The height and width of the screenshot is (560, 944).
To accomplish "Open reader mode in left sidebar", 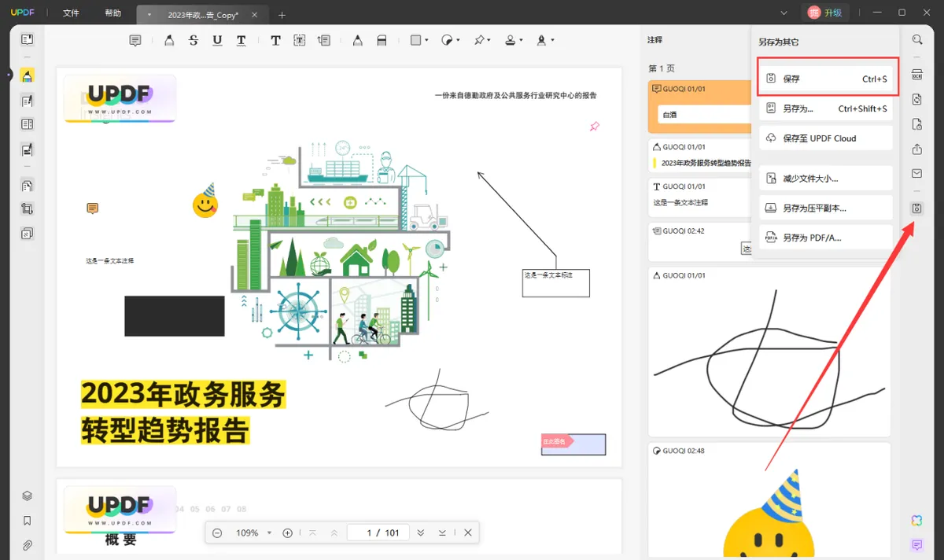I will pyautogui.click(x=27, y=39).
